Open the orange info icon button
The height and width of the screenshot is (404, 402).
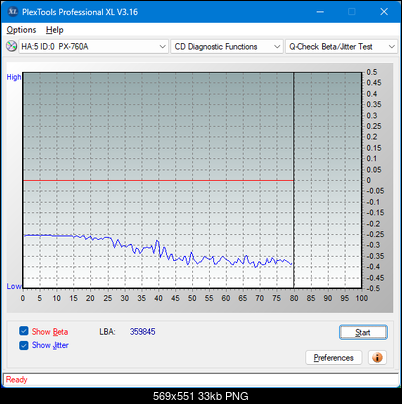(x=377, y=358)
